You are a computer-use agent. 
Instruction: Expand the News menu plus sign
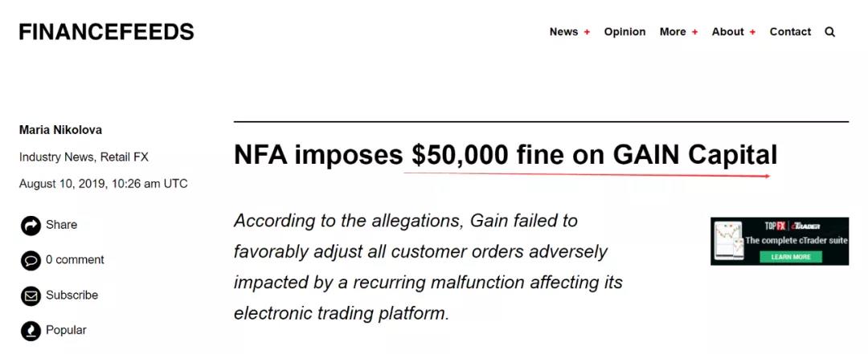pyautogui.click(x=587, y=32)
